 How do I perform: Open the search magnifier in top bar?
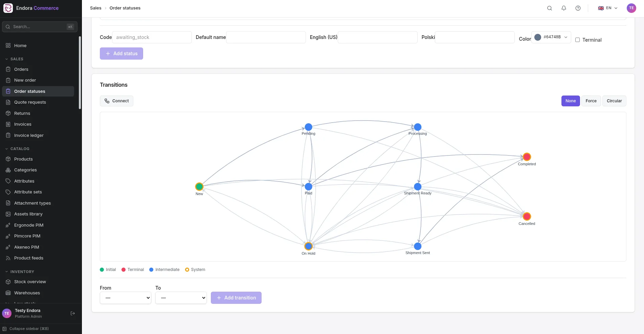(x=550, y=8)
